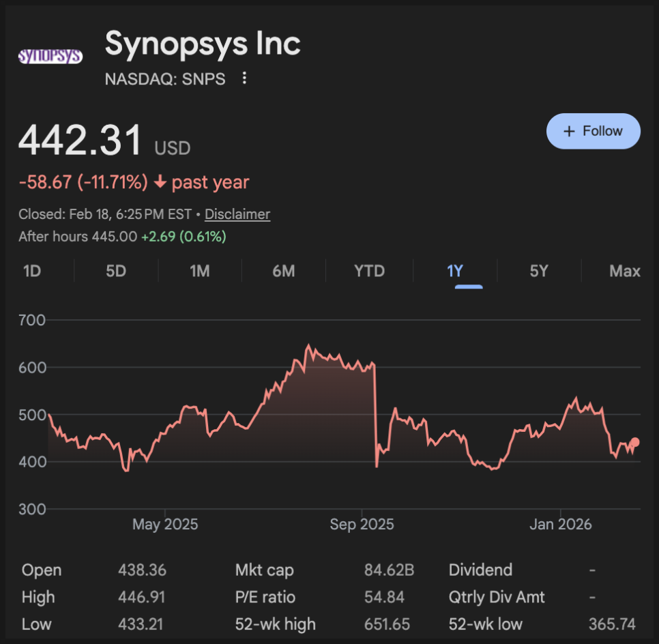
Task: Open the Disclaimer link
Action: click(237, 214)
